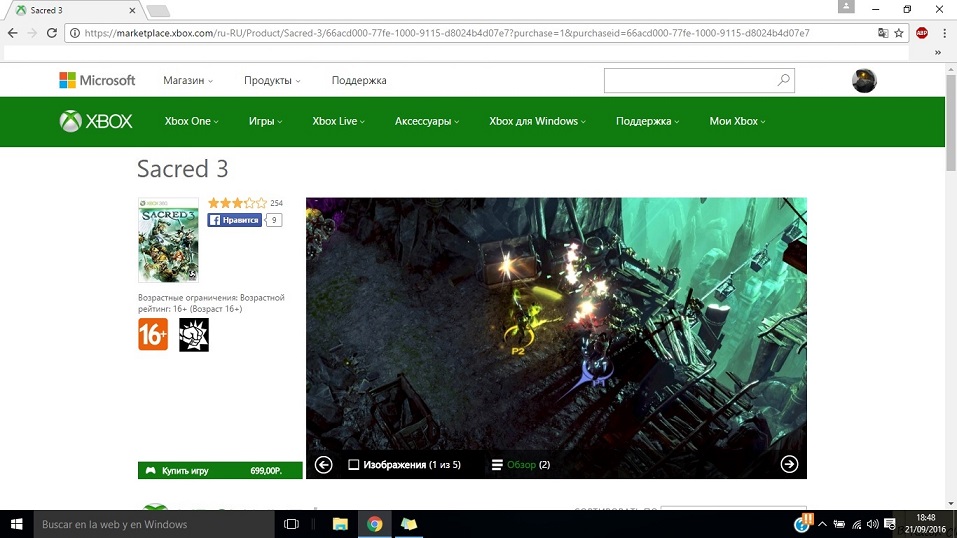957x538 pixels.
Task: Click the search magnifier icon
Action: [783, 80]
